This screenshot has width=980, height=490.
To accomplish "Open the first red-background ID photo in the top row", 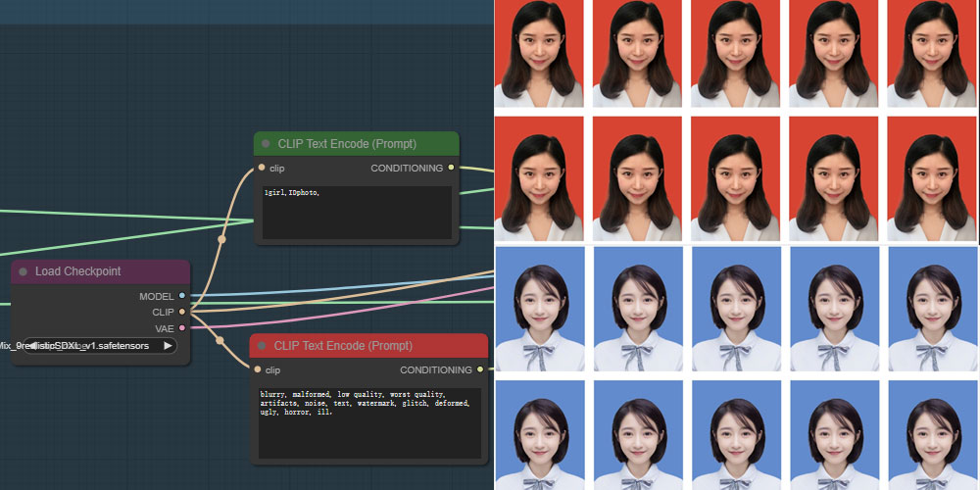I will click(539, 54).
